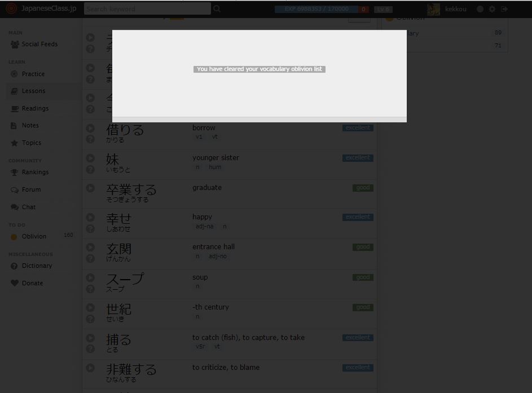This screenshot has width=532, height=393.
Task: Toggle the round status indicator near username
Action: 480,9
